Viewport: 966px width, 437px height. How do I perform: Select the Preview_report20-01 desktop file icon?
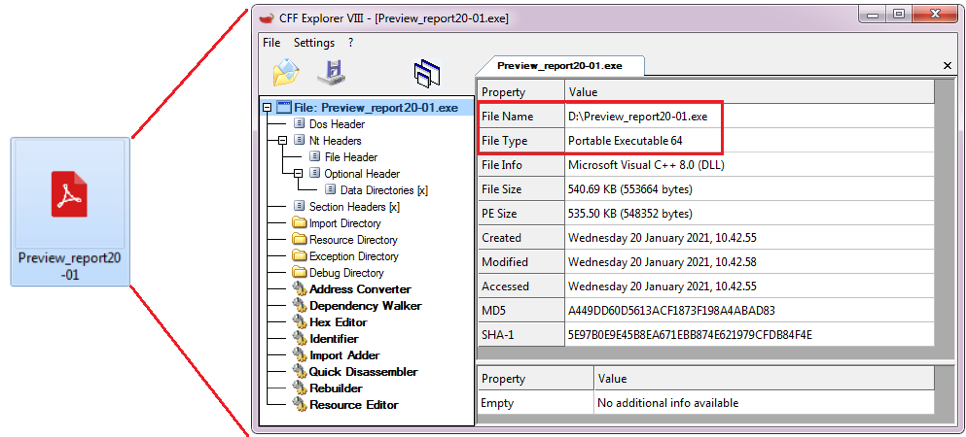tap(70, 212)
